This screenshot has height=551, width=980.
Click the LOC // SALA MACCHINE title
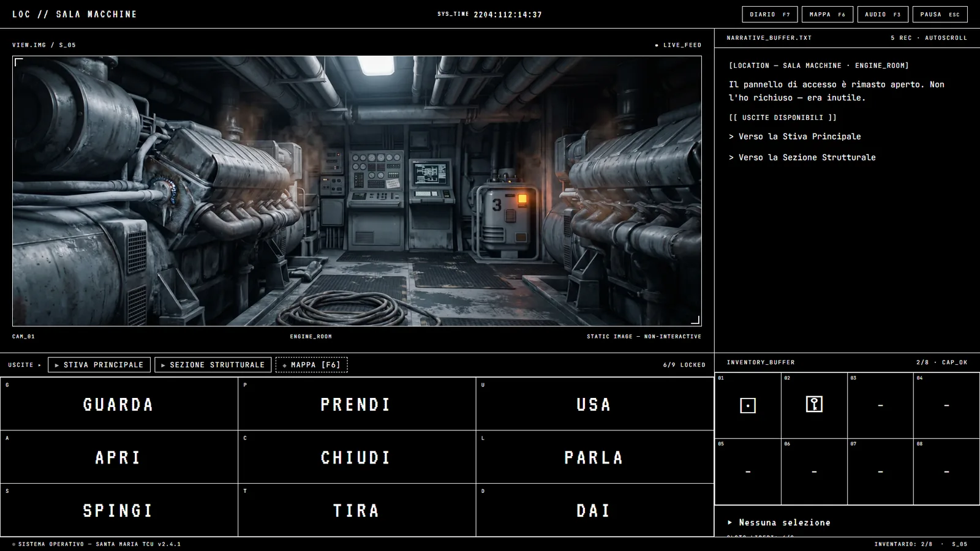point(75,14)
